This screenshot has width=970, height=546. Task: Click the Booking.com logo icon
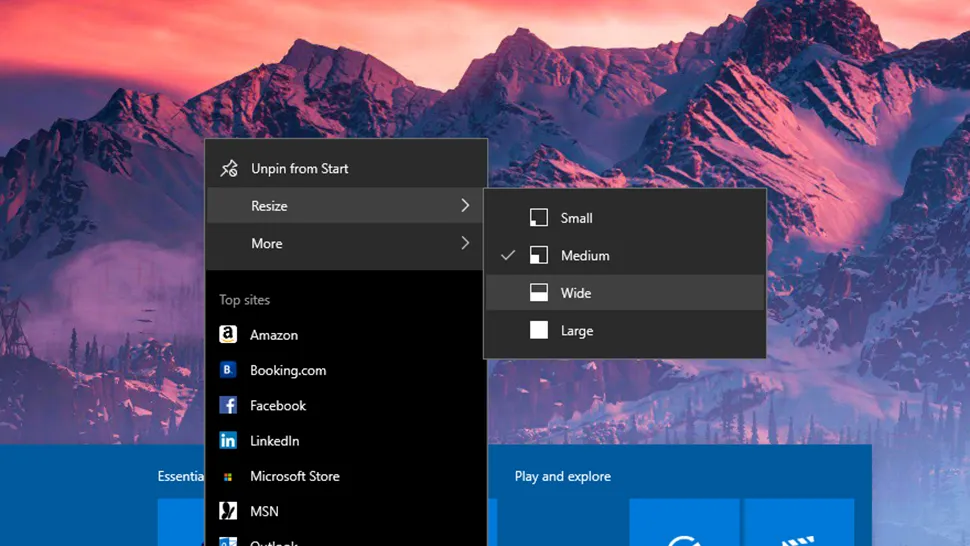228,370
